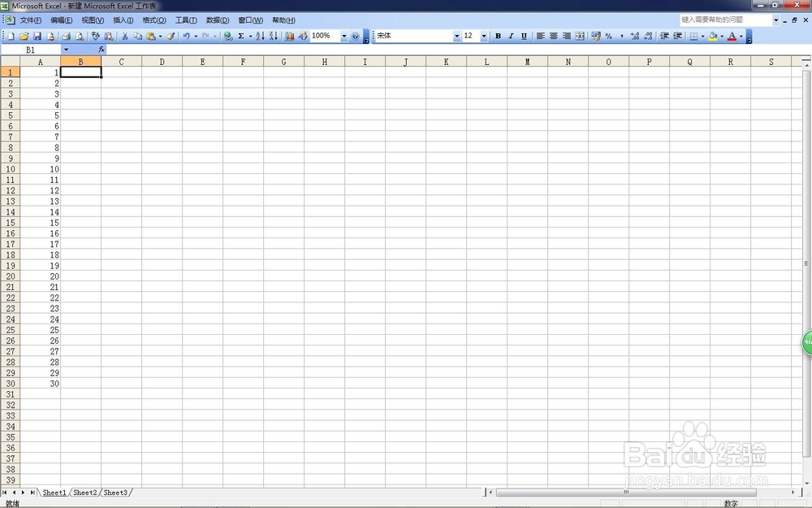Insert a hyperlink
Screen dimensions: 812x508
pyautogui.click(x=229, y=36)
